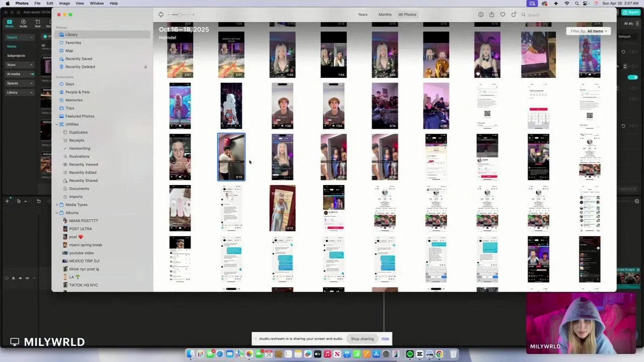Image resolution: width=644 pixels, height=362 pixels.
Task: Expand Media Types in Photos sidebar
Action: [x=57, y=205]
